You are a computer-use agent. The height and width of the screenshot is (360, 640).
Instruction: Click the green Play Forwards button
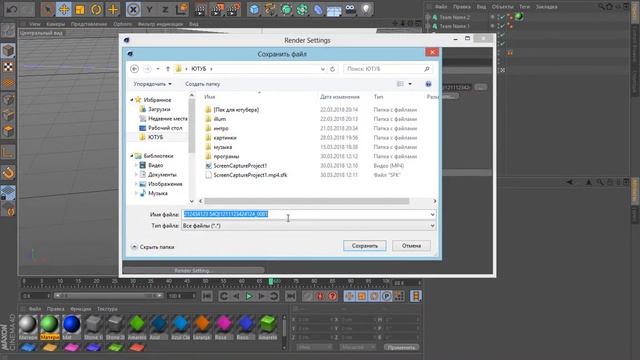249,296
